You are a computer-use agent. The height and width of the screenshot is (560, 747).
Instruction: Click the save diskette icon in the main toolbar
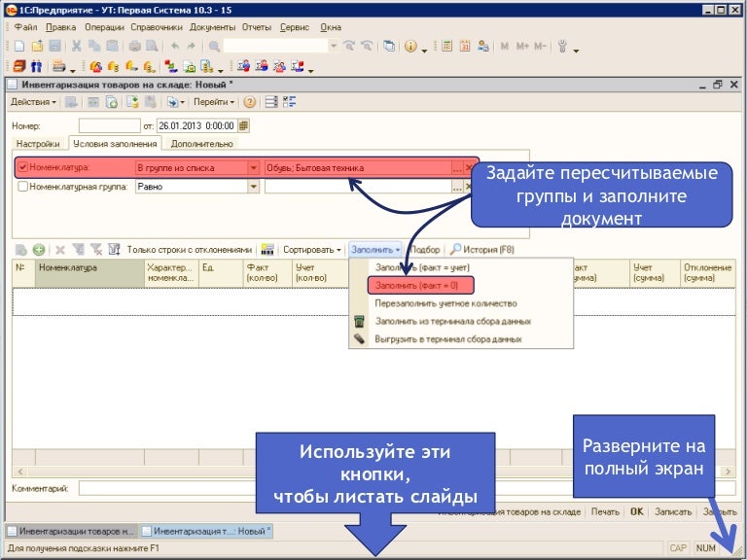(x=55, y=46)
